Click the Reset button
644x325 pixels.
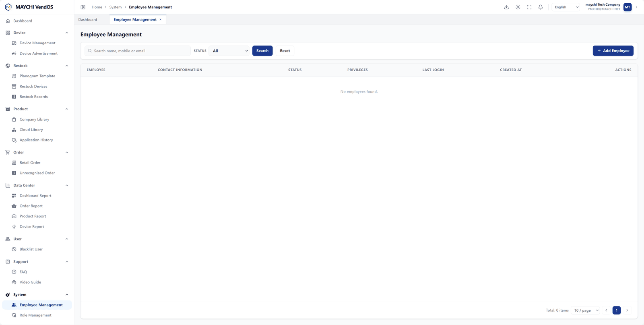(285, 51)
